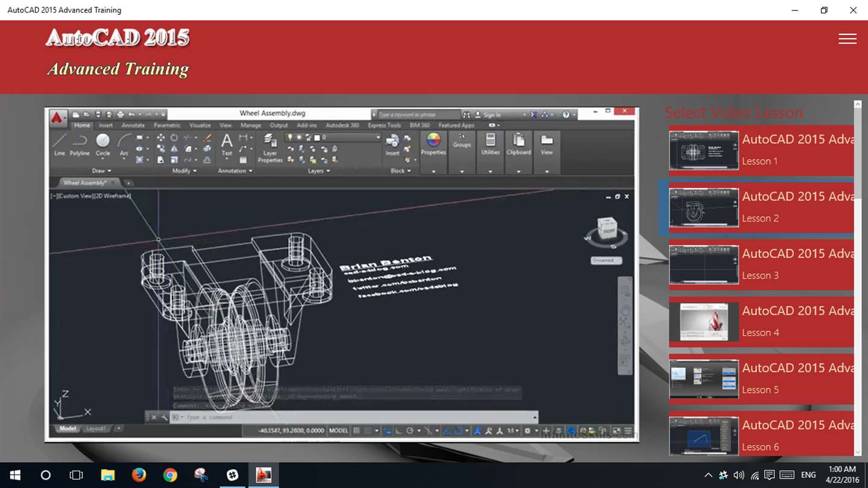
Task: Click the customize wrench icon on command line
Action: point(164,417)
